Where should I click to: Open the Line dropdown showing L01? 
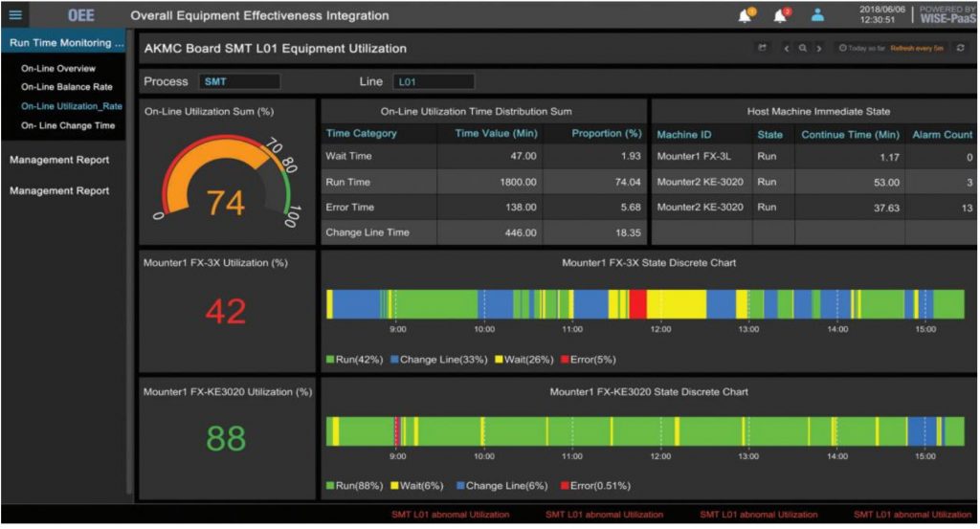point(434,82)
